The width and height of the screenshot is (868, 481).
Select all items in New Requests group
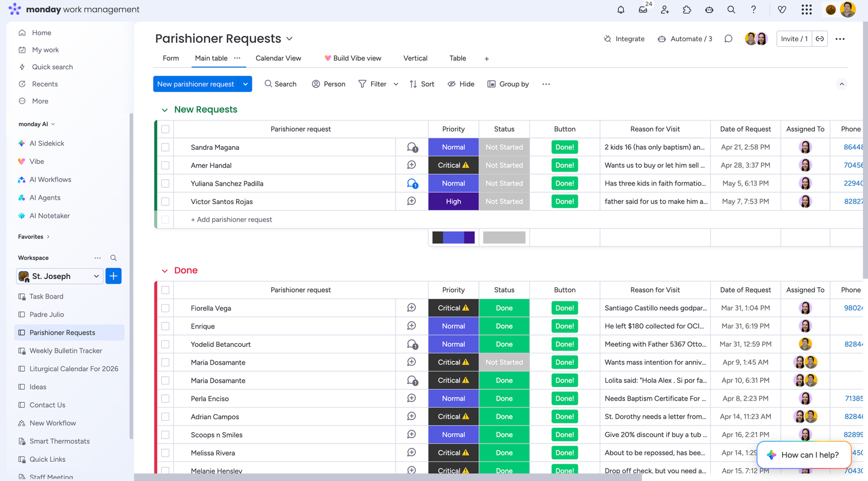click(165, 129)
